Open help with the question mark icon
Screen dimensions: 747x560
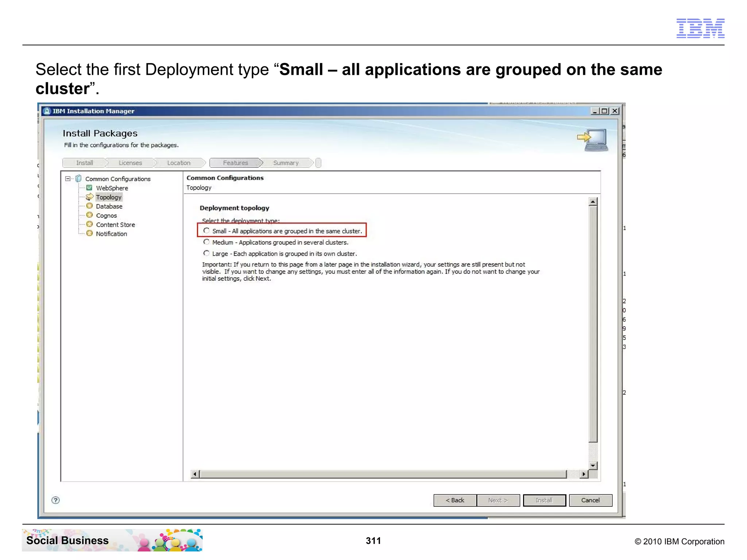click(x=55, y=500)
